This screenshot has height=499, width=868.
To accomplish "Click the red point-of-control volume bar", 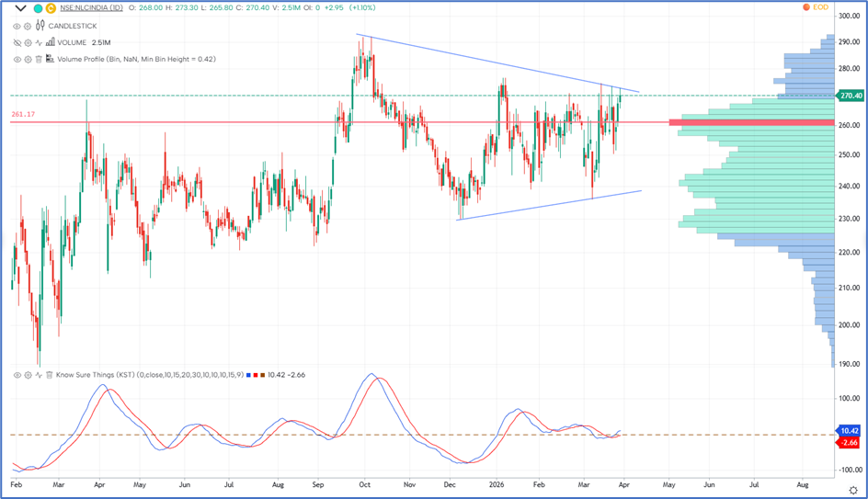I will point(752,122).
